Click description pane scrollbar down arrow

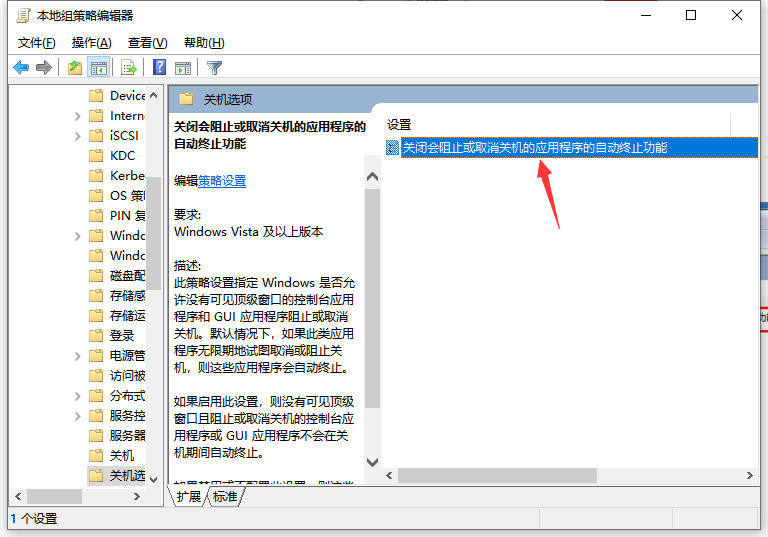(373, 462)
